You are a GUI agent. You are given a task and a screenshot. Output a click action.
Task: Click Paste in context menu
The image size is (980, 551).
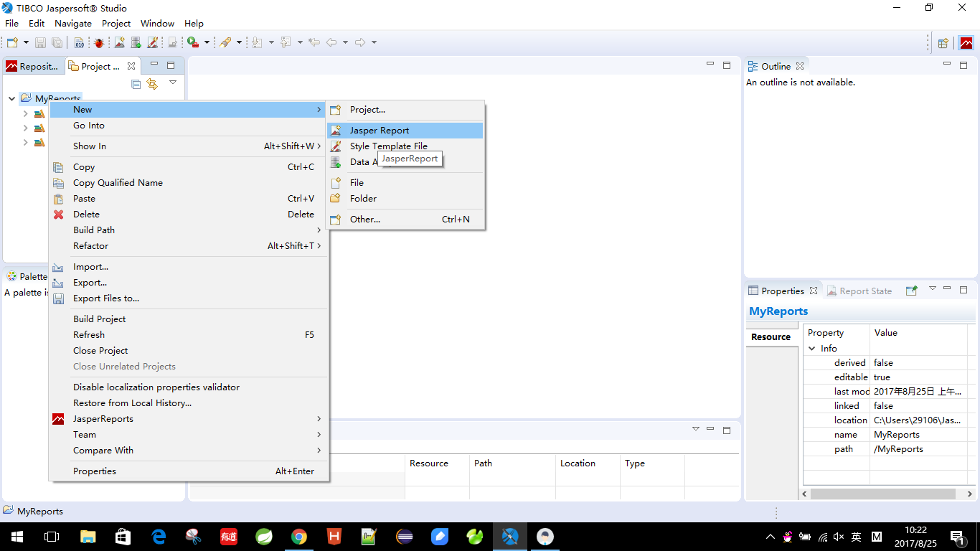tap(189, 198)
